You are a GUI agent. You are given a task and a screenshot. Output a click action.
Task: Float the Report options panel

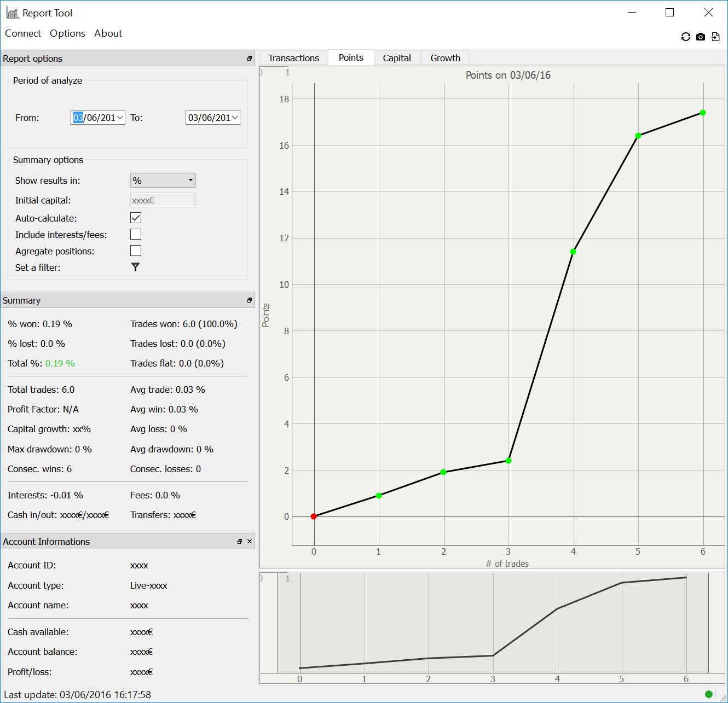point(250,59)
